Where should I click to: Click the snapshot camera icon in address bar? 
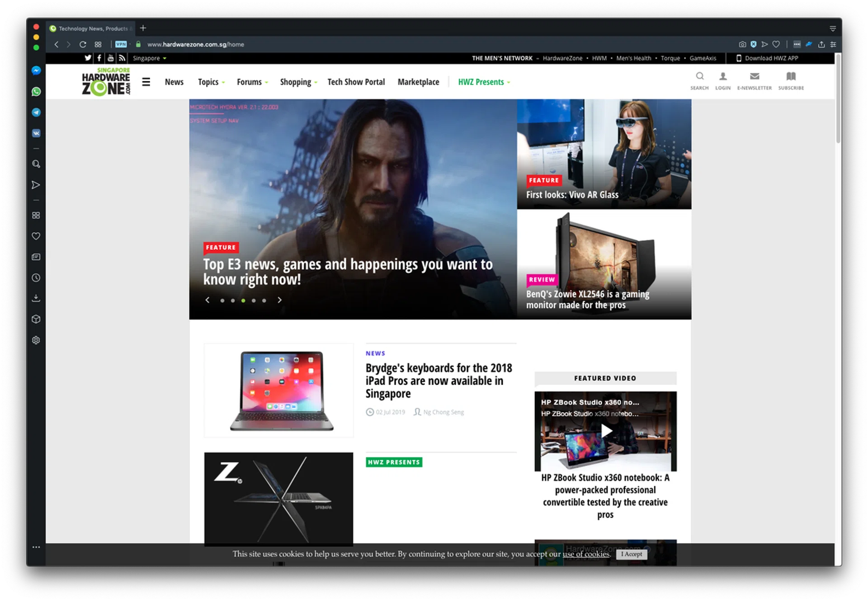point(742,44)
